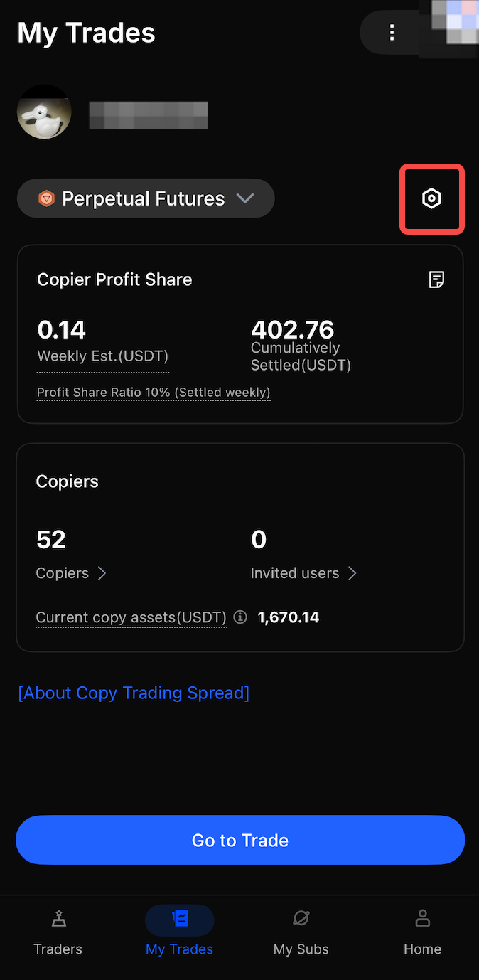Tap the Traders tab icon

coord(58,920)
